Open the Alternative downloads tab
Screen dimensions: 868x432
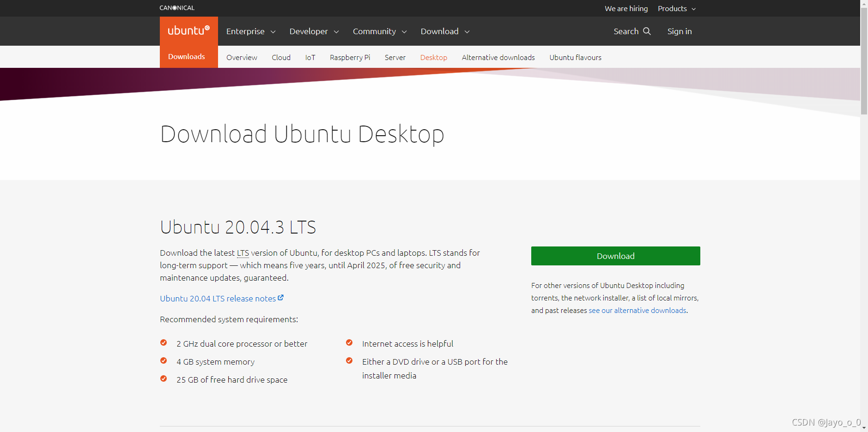(x=498, y=57)
